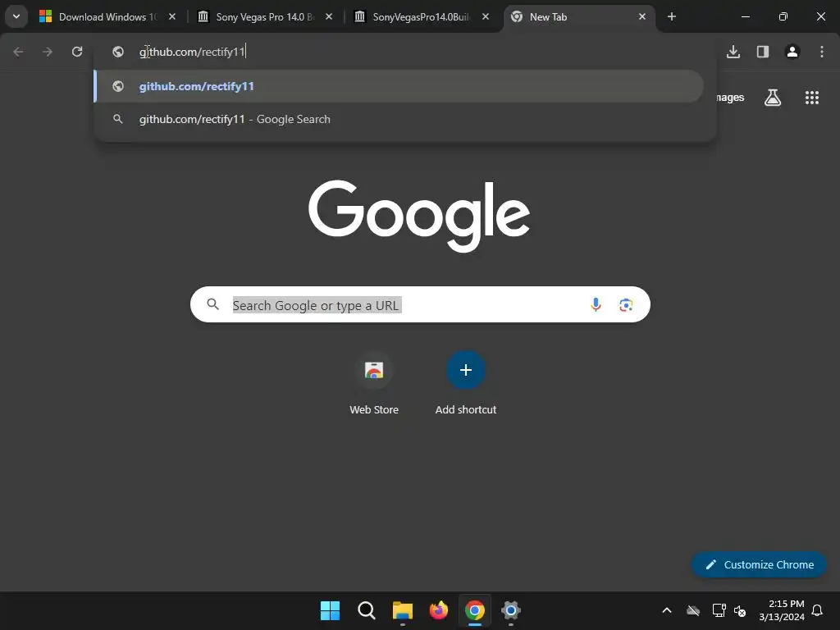Go back with the back arrow
The height and width of the screenshot is (630, 840).
18,52
